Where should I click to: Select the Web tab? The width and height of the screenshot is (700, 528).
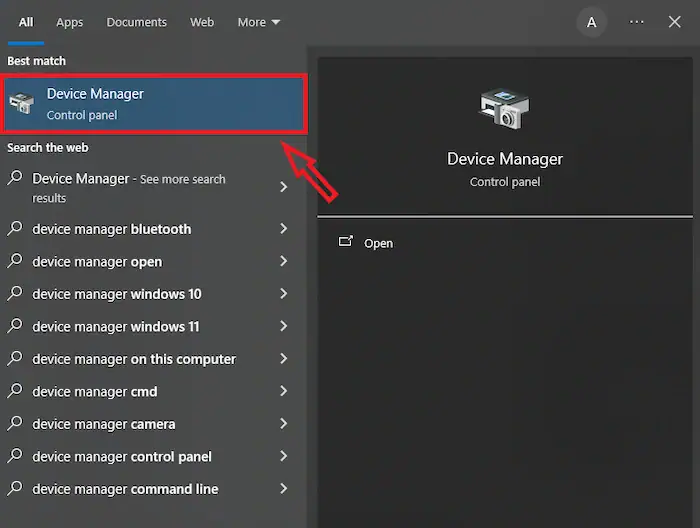[202, 22]
